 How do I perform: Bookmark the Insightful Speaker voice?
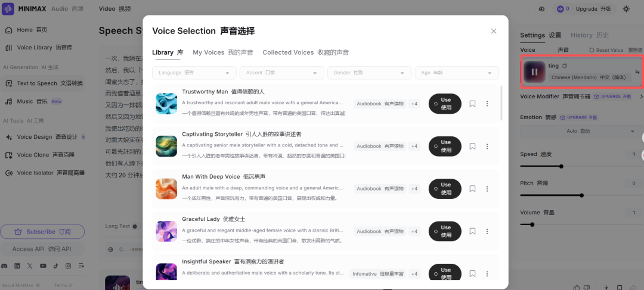coord(472,273)
